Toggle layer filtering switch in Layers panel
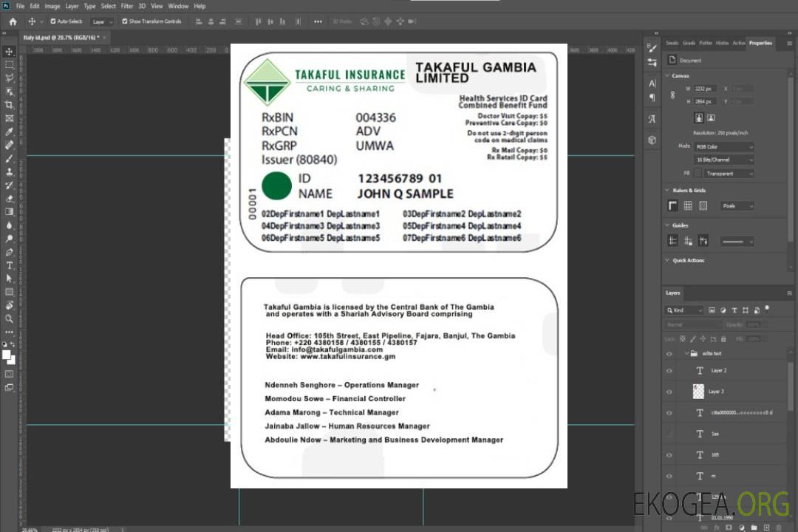This screenshot has height=532, width=798. (x=767, y=309)
